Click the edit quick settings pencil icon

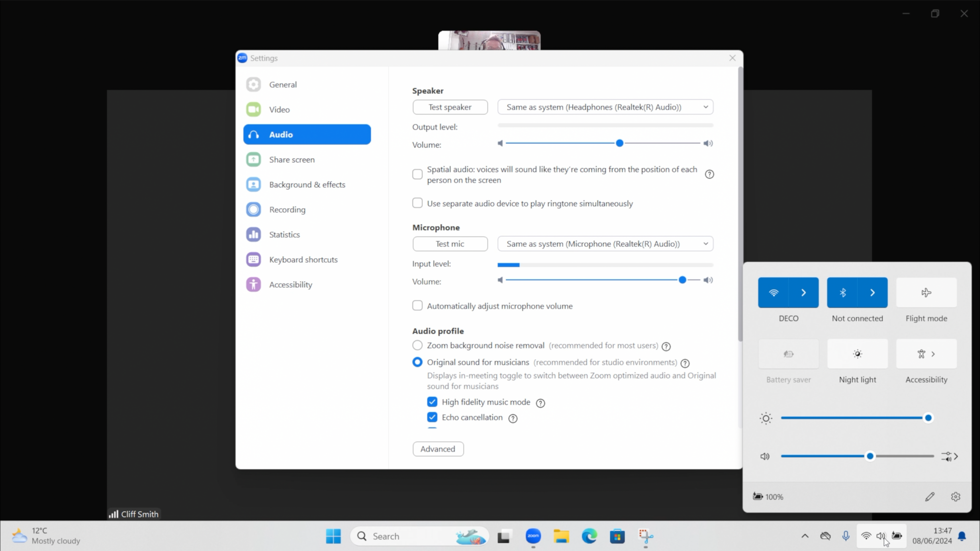pos(929,496)
